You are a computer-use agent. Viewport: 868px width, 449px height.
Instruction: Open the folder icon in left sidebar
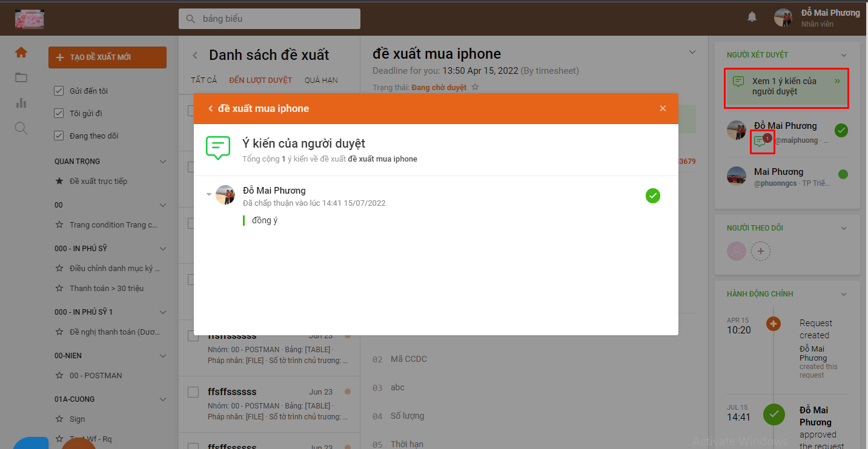(21, 77)
